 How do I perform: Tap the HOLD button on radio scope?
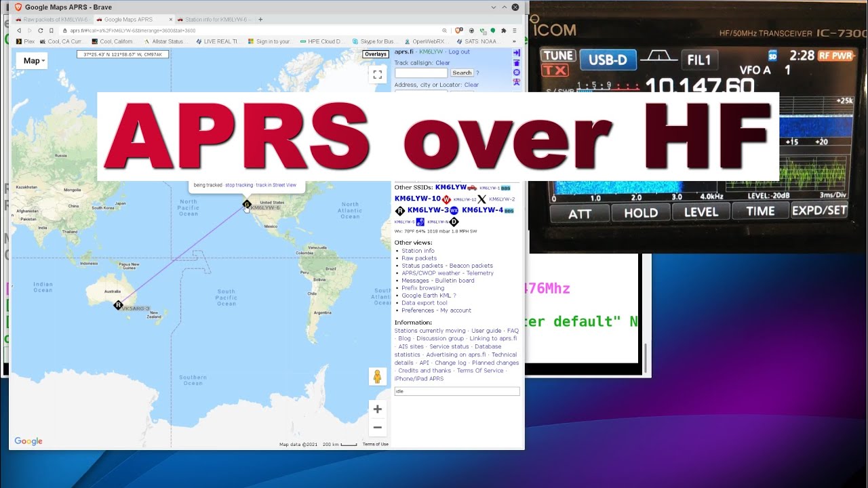(640, 212)
